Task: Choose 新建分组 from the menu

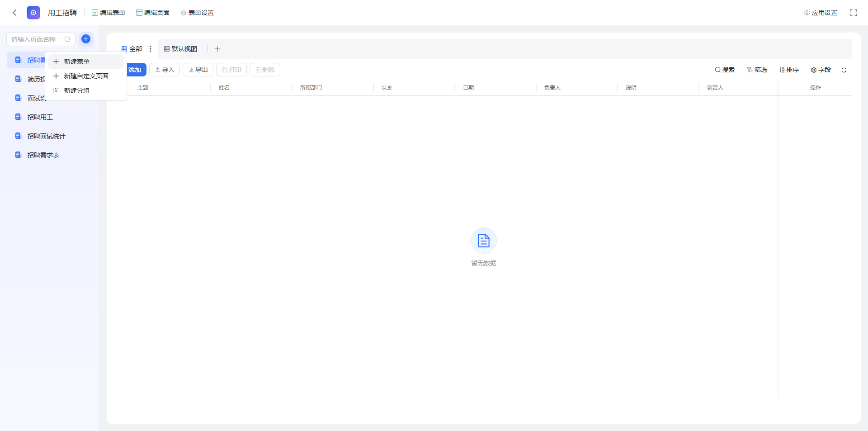Action: [x=86, y=90]
